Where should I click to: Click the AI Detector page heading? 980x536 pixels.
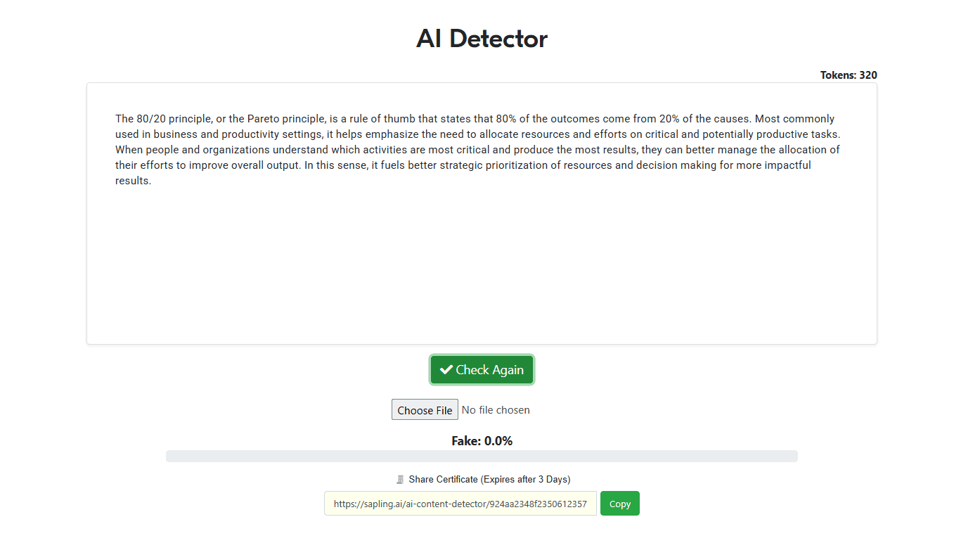(x=482, y=39)
